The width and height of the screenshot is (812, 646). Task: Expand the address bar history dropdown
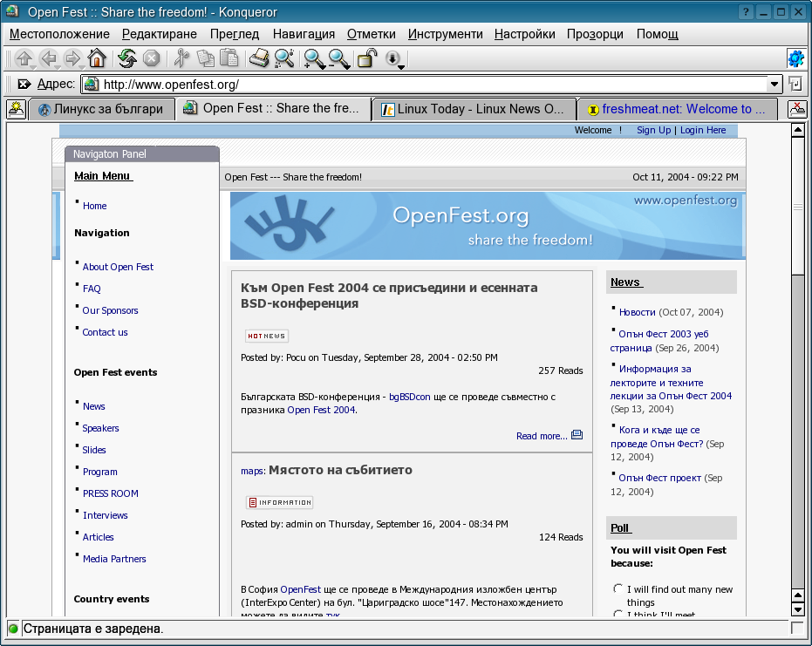[774, 85]
